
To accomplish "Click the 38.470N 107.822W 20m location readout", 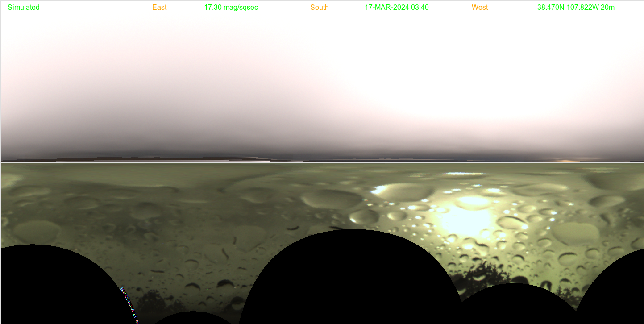I will 576,8.
